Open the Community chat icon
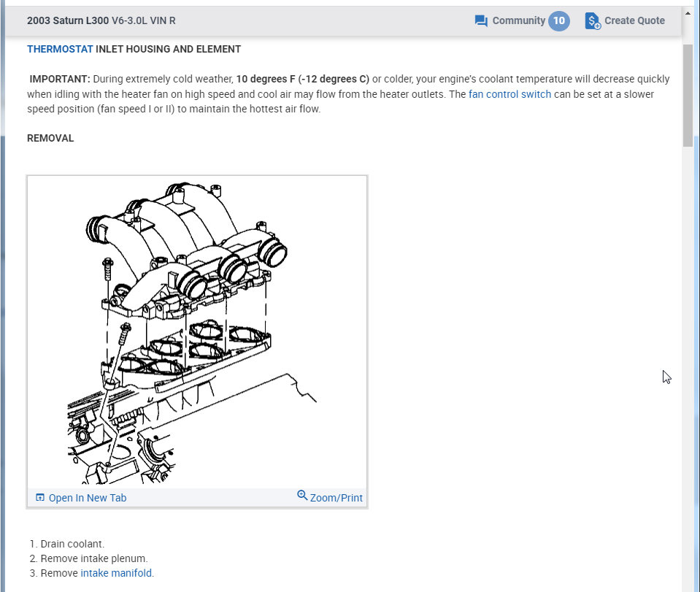The width and height of the screenshot is (700, 592). (x=481, y=21)
